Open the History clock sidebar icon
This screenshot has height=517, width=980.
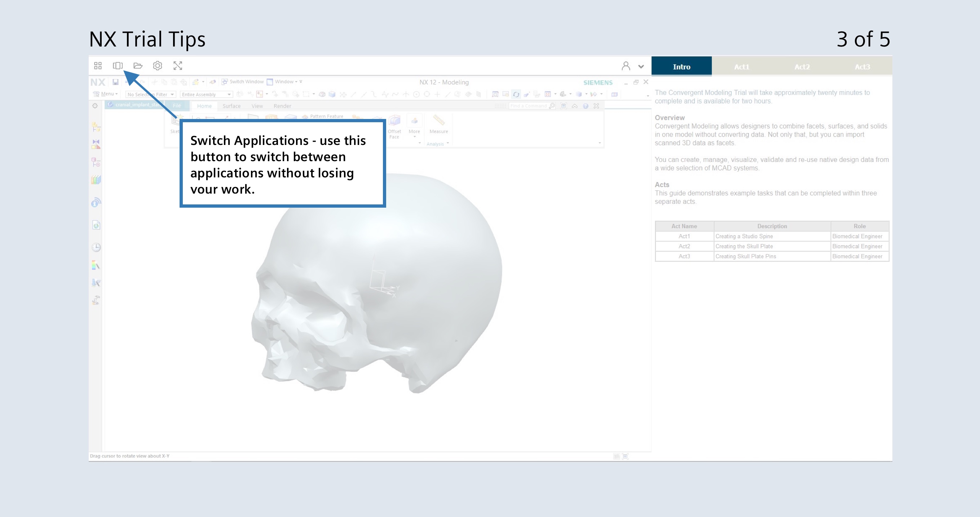click(96, 248)
